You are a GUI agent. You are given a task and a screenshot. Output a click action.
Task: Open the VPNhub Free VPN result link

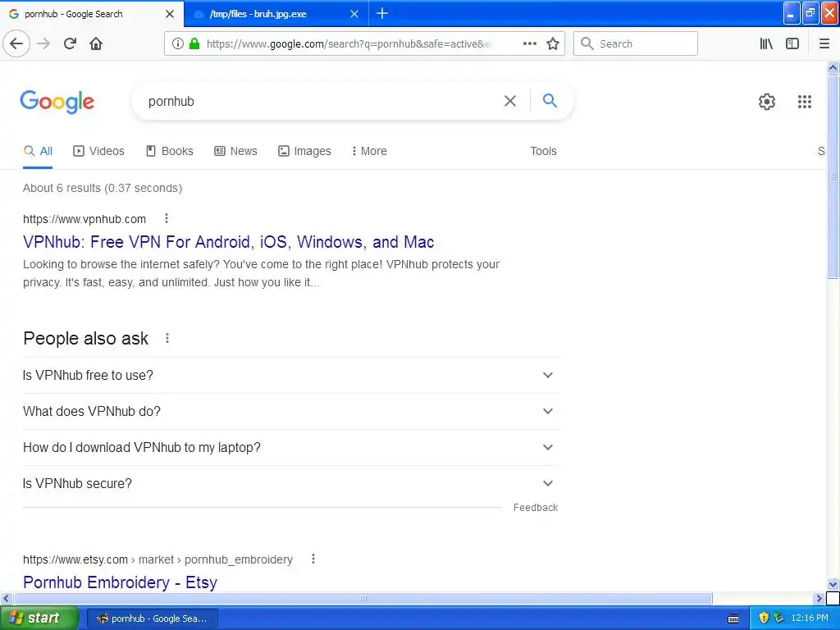pos(228,242)
